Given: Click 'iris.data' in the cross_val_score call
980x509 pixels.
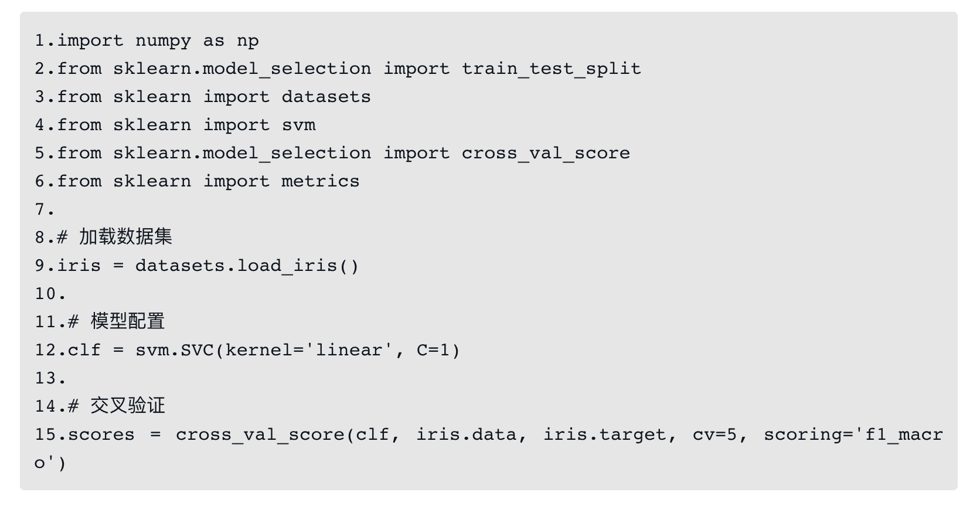Looking at the screenshot, I should (x=467, y=435).
